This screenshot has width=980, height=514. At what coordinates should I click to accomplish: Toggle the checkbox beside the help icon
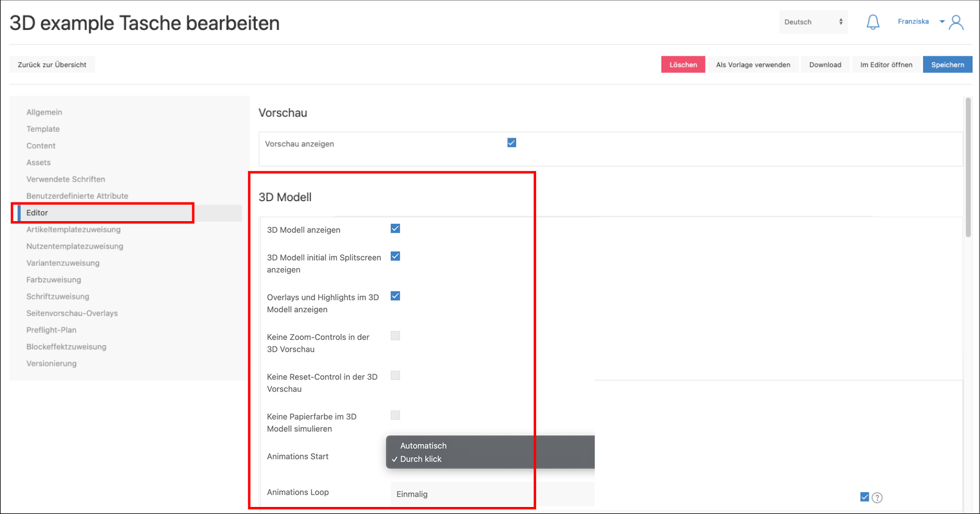pos(864,497)
